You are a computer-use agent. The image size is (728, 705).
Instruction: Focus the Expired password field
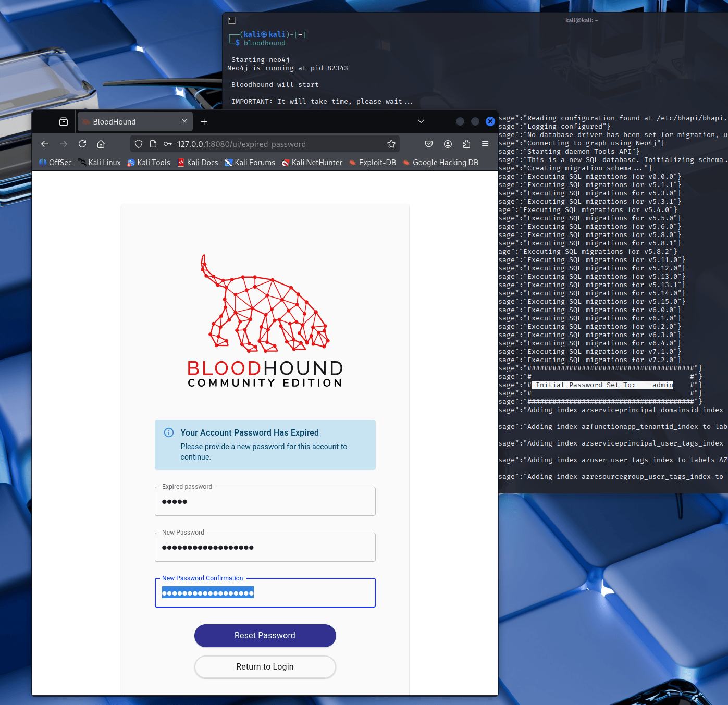click(265, 502)
